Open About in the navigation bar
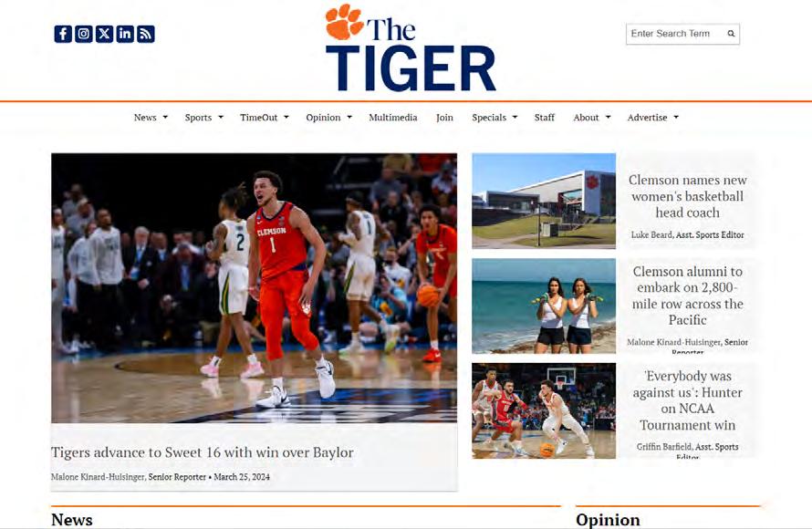This screenshot has height=529, width=812. coord(586,118)
